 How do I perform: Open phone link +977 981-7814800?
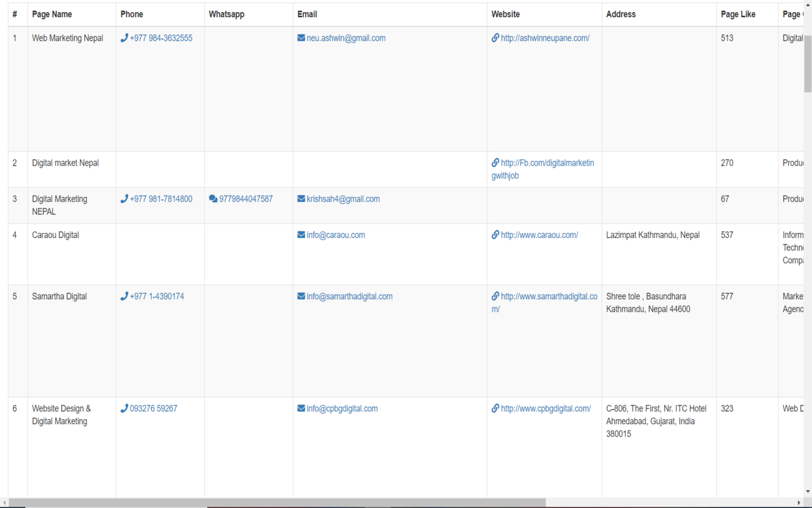161,199
